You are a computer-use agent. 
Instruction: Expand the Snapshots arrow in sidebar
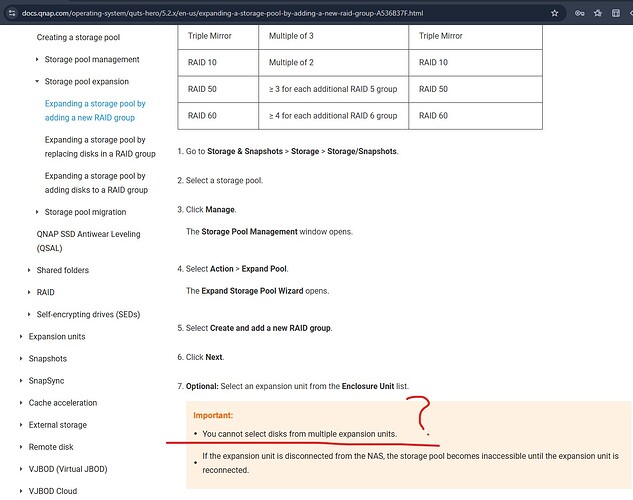20,359
